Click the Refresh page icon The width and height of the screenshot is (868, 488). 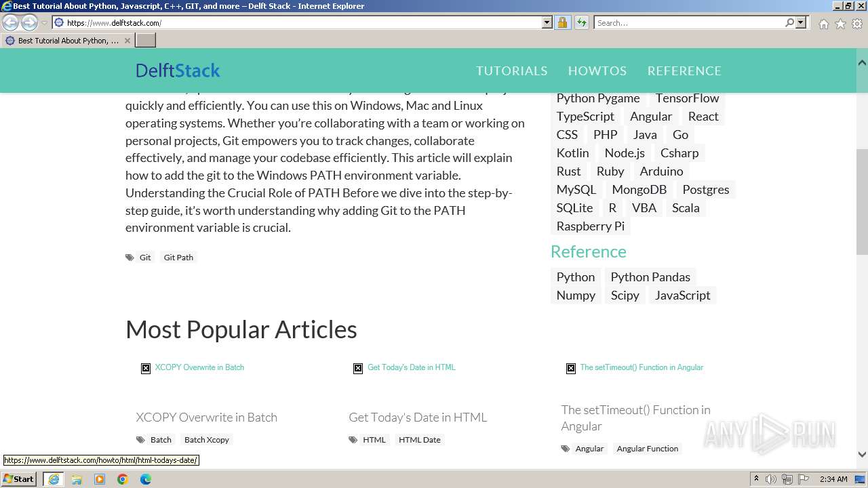(581, 22)
